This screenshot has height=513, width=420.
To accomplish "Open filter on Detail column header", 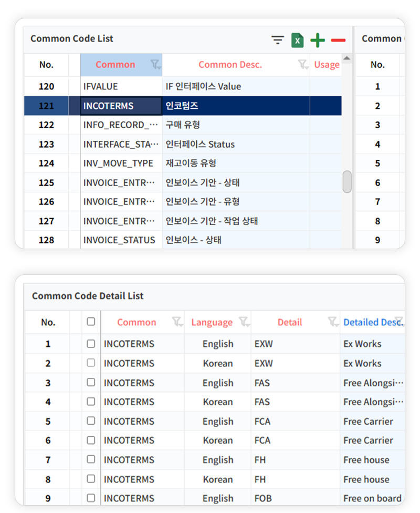I will [x=333, y=322].
